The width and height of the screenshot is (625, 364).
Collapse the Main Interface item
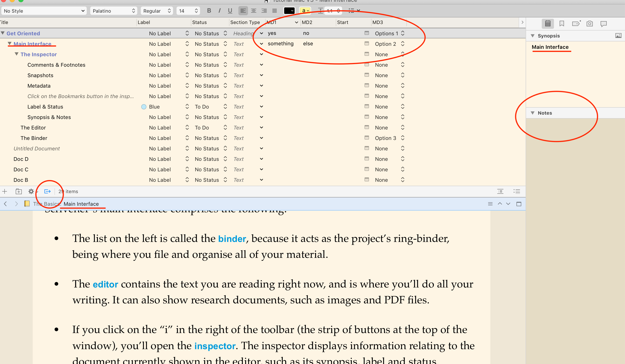[x=9, y=43]
